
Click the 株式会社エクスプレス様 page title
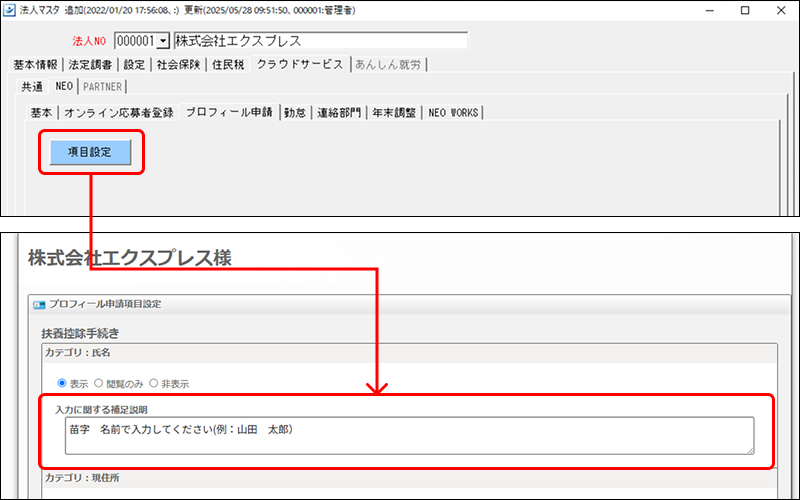tap(130, 258)
